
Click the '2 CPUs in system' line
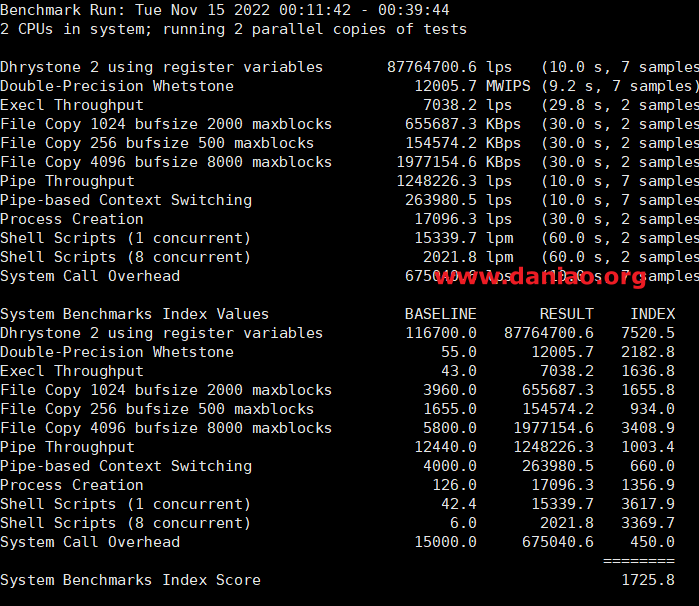click(x=233, y=29)
